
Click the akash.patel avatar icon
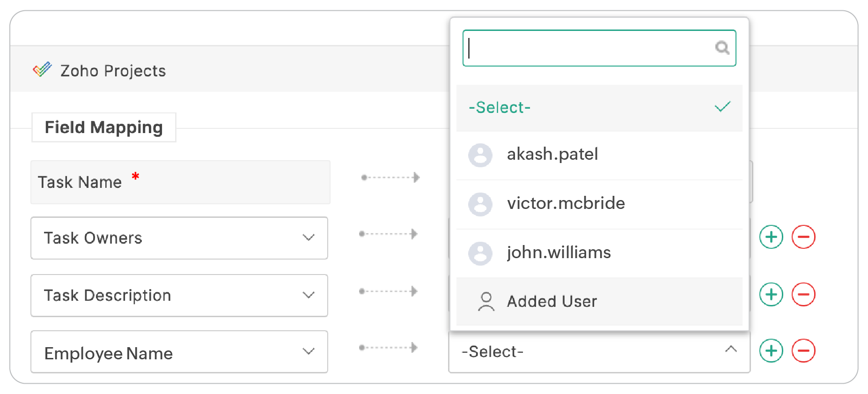tap(480, 155)
